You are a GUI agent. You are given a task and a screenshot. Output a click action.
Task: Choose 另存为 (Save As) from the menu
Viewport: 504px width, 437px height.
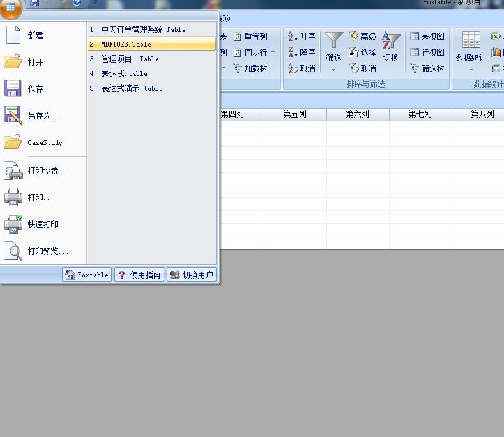tap(43, 116)
